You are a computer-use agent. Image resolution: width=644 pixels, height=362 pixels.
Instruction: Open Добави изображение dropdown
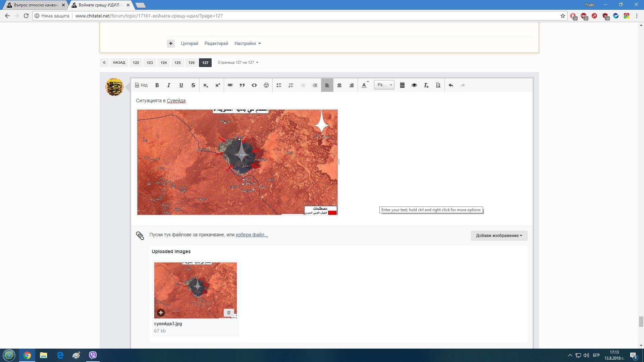[x=499, y=235]
